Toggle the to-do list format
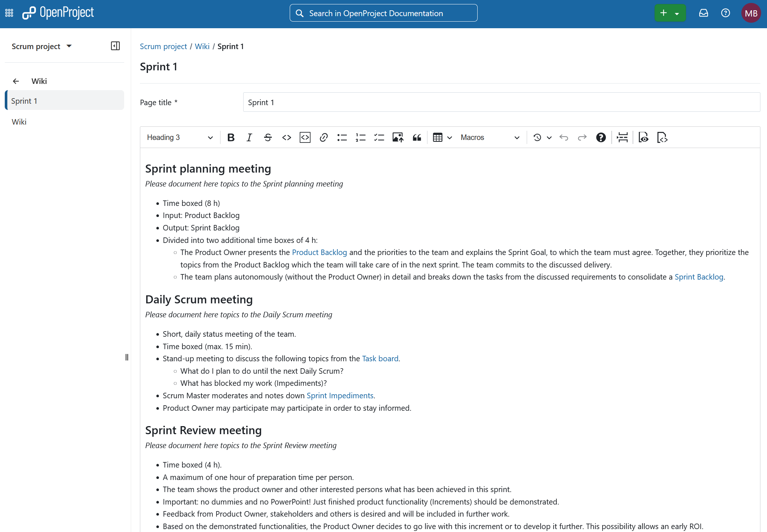This screenshot has width=767, height=532. tap(379, 137)
